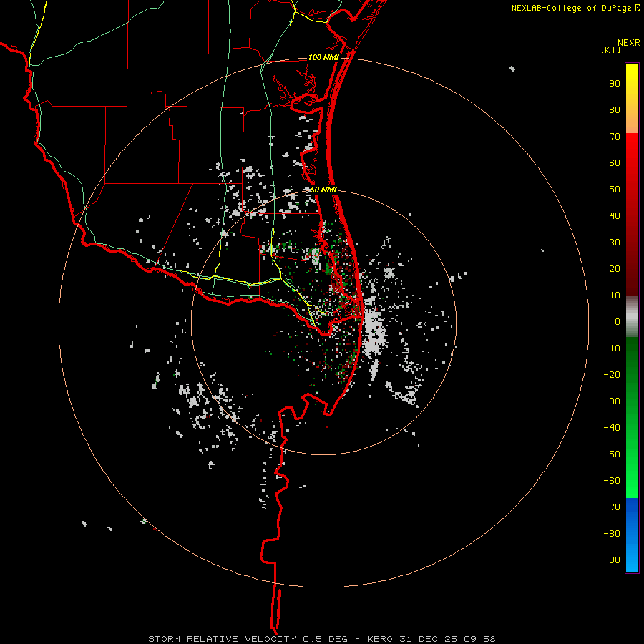Click the -60 value on velocity scale
The height and width of the screenshot is (644, 644).
tap(612, 481)
